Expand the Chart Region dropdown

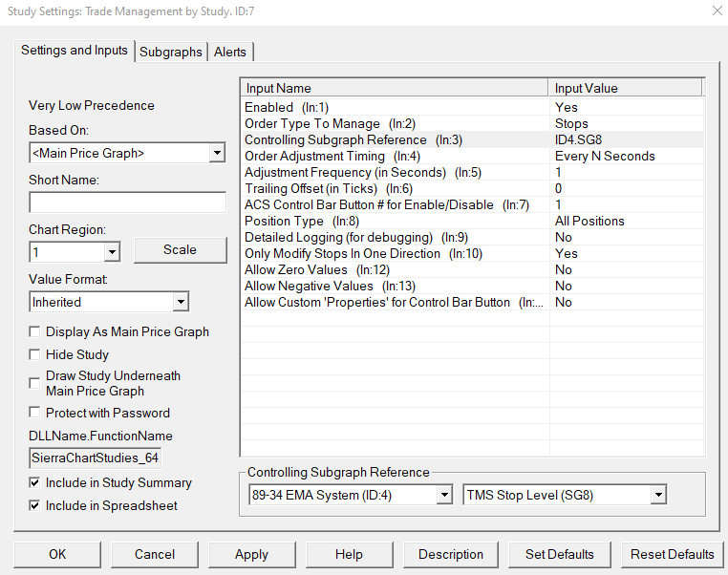tap(112, 252)
